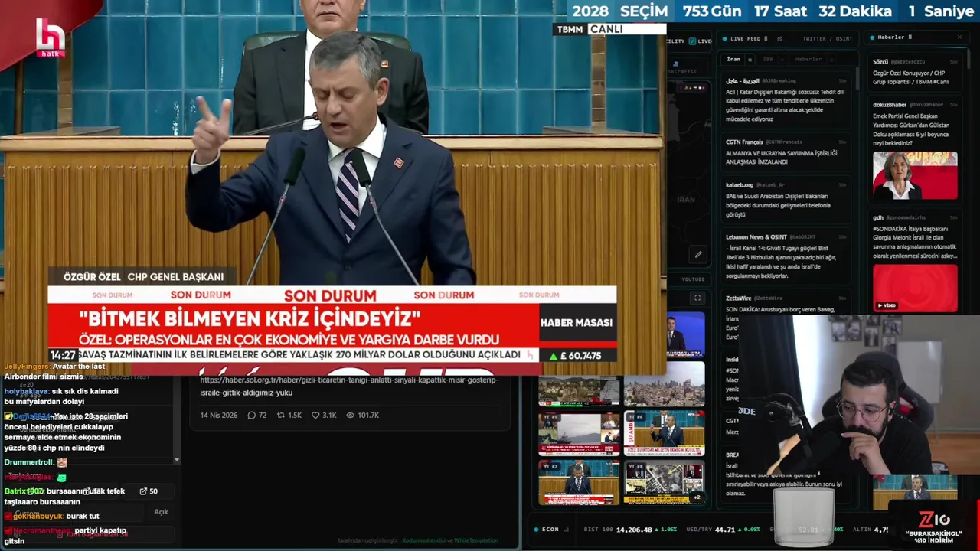Click chat scrollbar down arrow
The width and height of the screenshot is (980, 551).
click(177, 461)
